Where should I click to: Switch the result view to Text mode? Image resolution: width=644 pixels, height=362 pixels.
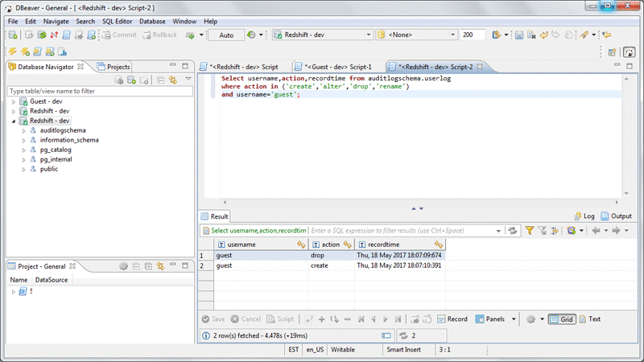coord(589,319)
